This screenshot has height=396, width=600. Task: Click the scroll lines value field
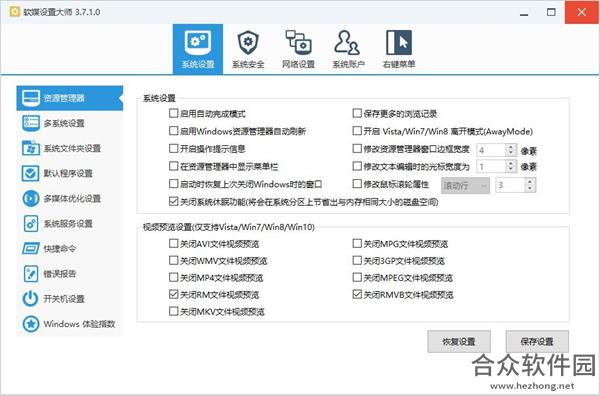[x=510, y=185]
